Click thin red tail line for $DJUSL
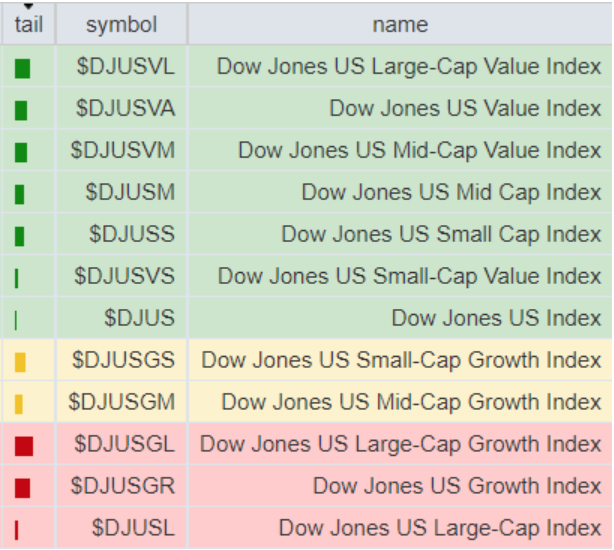Image resolution: width=614 pixels, height=550 pixels. point(17,530)
